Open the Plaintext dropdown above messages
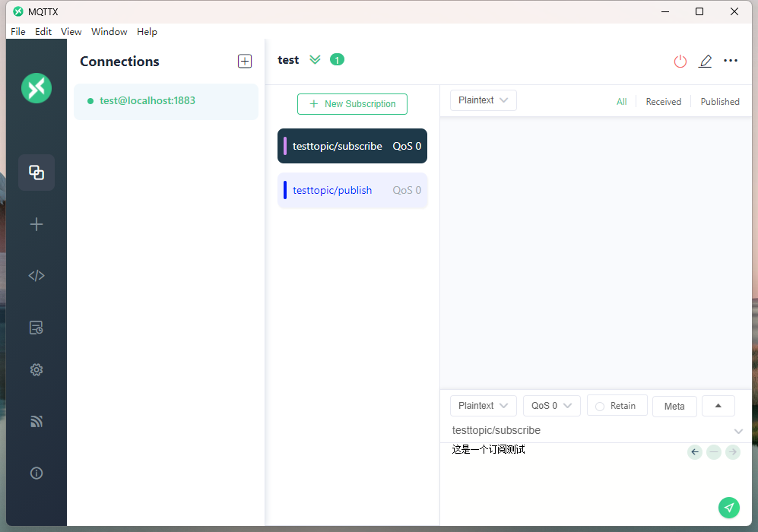This screenshot has height=532, width=758. (483, 100)
